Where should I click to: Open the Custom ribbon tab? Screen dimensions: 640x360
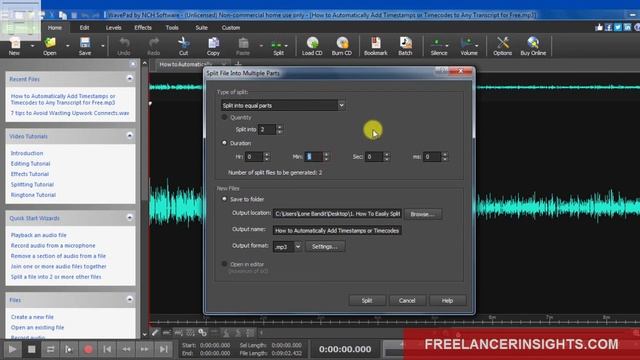(231, 27)
